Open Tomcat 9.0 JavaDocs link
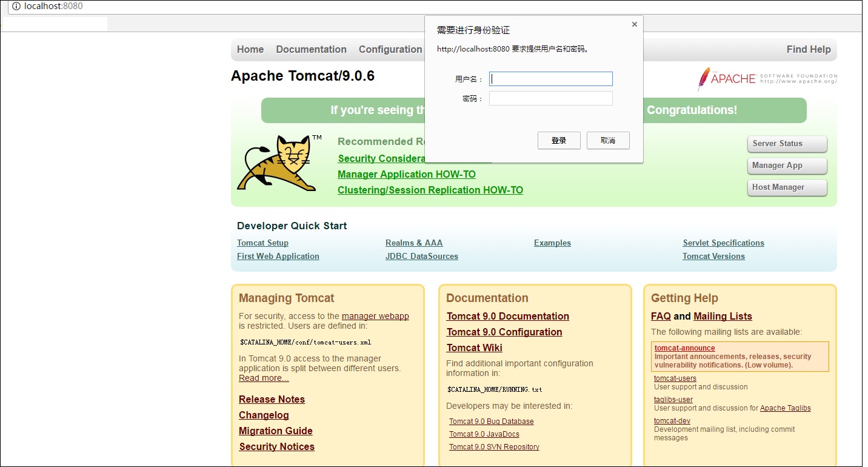Screen dimensions: 868x467 (484, 434)
